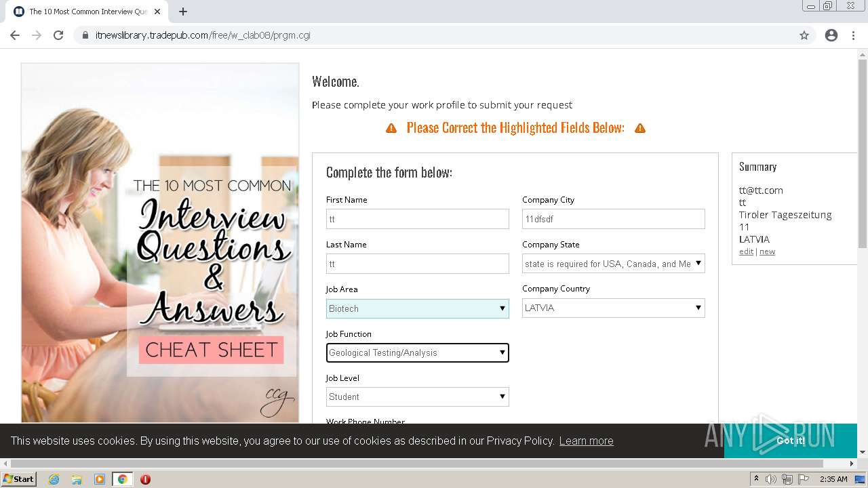Open the Job Level dropdown
The width and height of the screenshot is (868, 488).
[418, 396]
